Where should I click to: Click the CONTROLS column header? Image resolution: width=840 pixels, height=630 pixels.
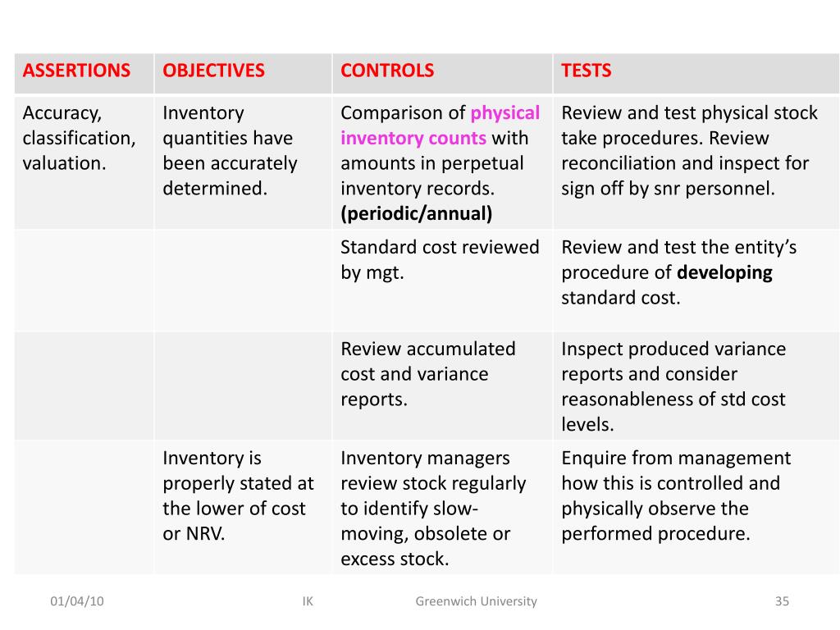coord(387,71)
